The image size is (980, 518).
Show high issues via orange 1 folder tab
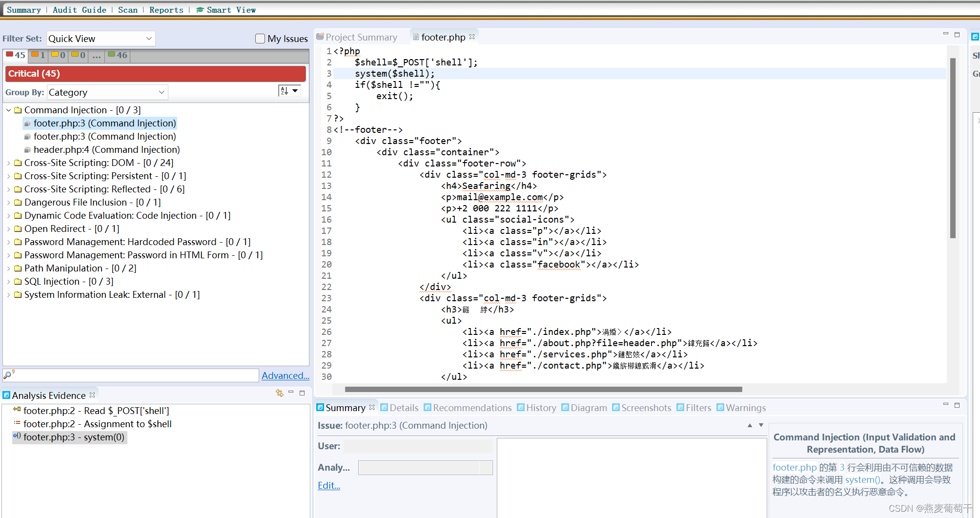[38, 55]
